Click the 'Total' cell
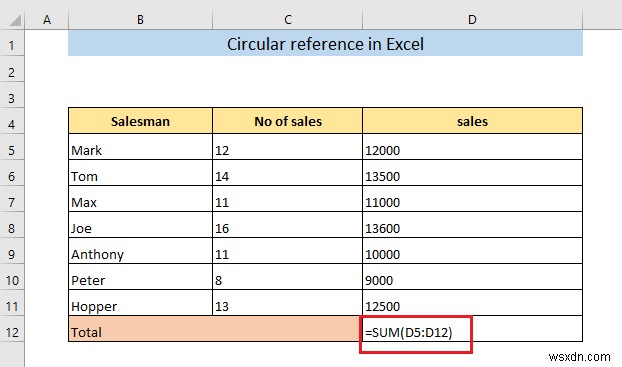The image size is (622, 367). click(215, 329)
